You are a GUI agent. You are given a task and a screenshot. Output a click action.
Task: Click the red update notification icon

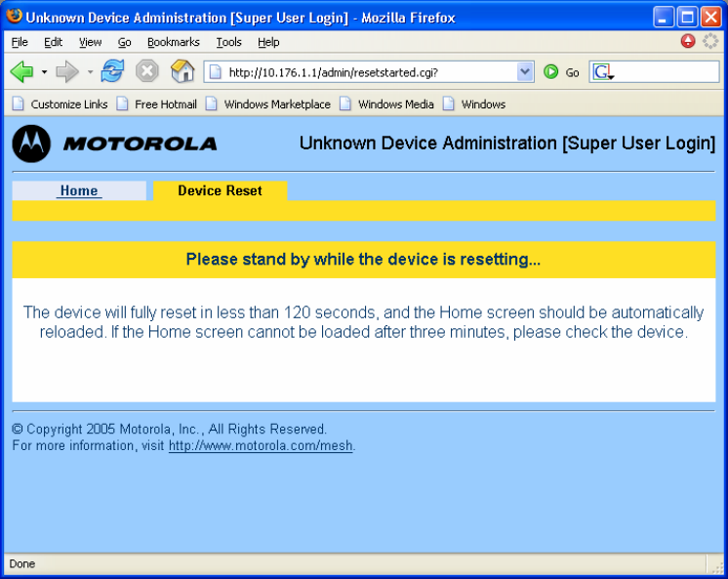point(688,41)
